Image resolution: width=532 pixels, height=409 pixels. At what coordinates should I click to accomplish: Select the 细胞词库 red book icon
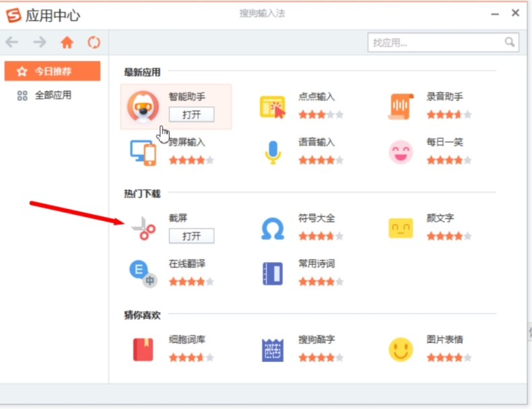point(143,350)
